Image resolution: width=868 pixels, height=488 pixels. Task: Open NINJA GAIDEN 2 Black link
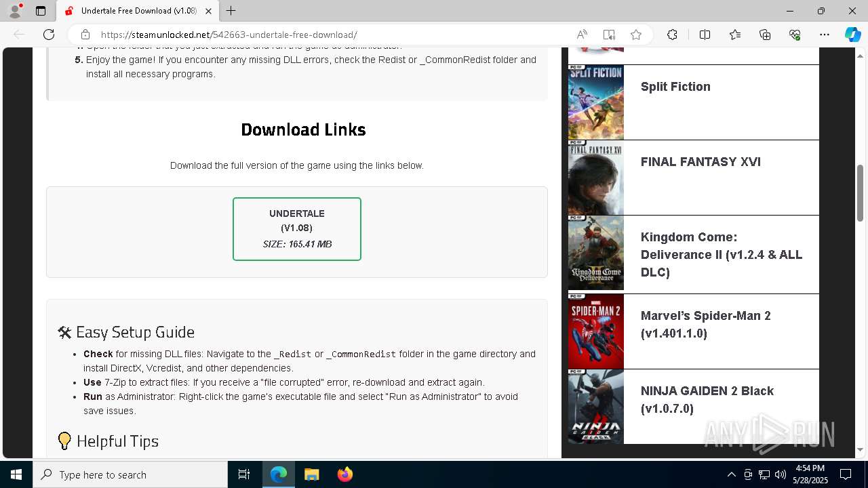pyautogui.click(x=707, y=400)
